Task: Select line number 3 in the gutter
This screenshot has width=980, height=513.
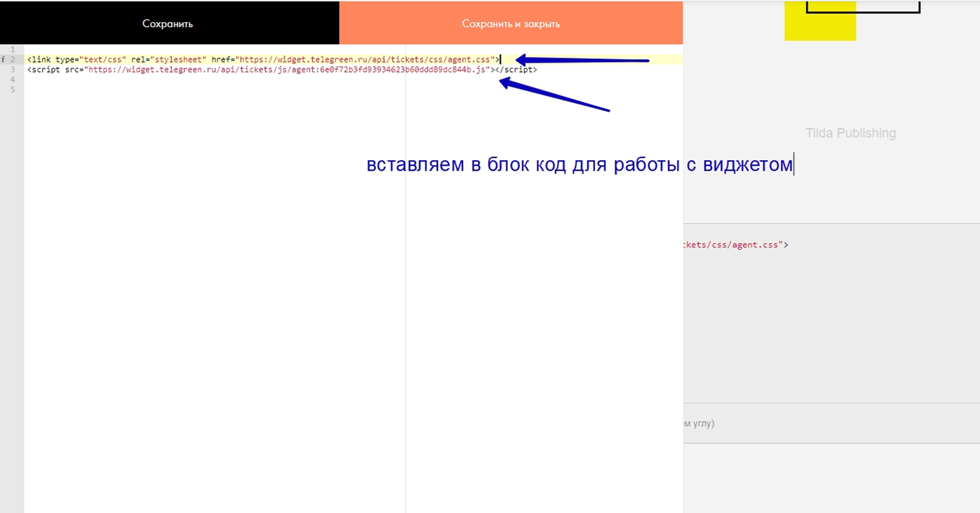Action: 13,70
